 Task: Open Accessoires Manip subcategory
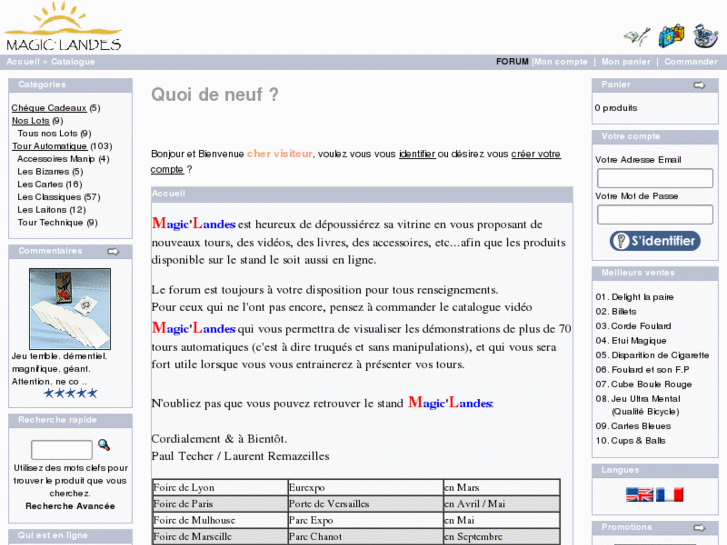click(56, 159)
